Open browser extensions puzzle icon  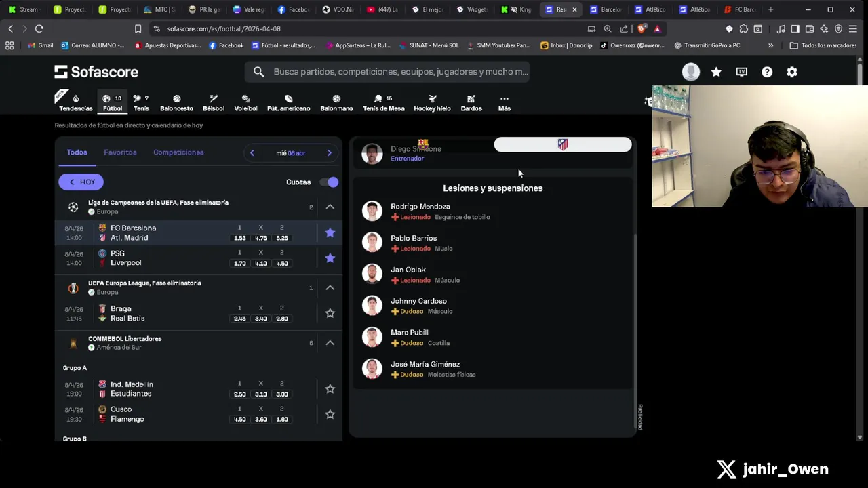point(743,28)
